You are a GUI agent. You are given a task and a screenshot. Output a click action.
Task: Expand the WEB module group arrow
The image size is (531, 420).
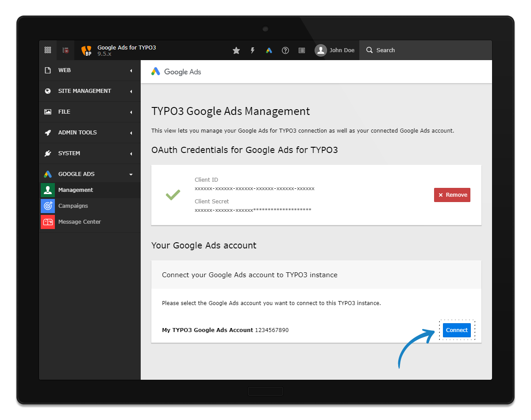pyautogui.click(x=131, y=71)
